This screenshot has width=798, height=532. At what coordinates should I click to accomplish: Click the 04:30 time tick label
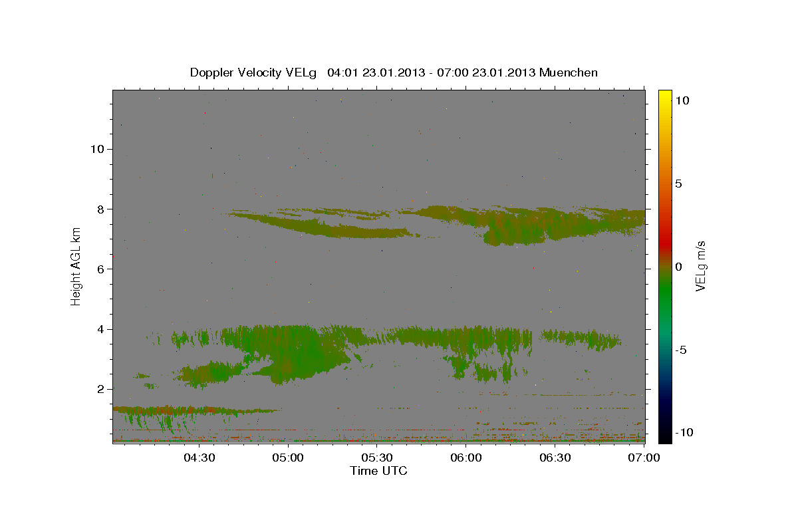point(199,458)
